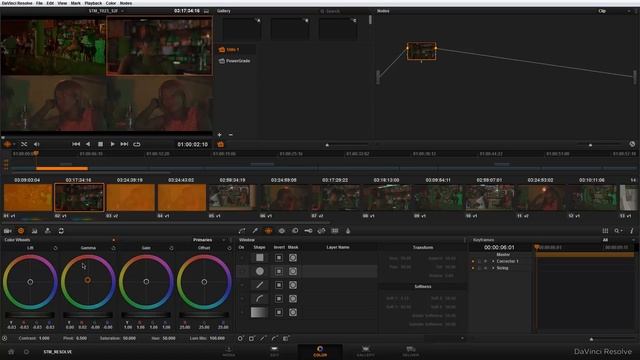Click the Keyframes panel zoom slider
The image size is (640, 360).
coord(591,339)
